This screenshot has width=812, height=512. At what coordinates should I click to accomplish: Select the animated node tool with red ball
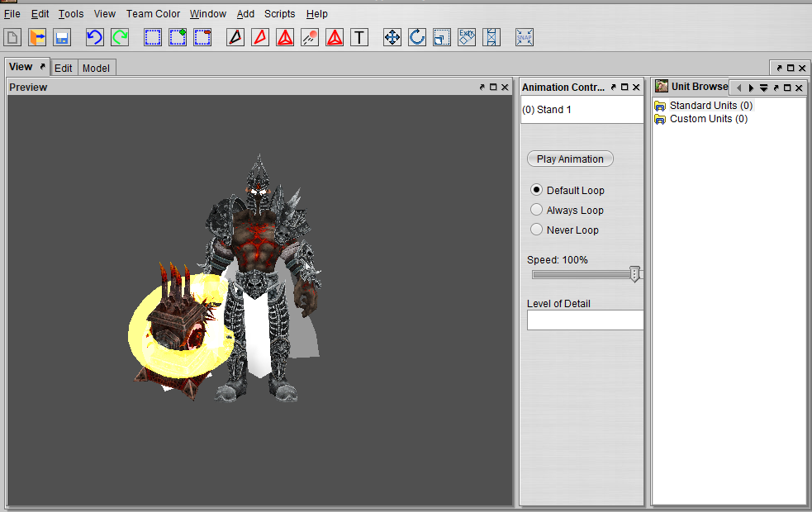310,37
